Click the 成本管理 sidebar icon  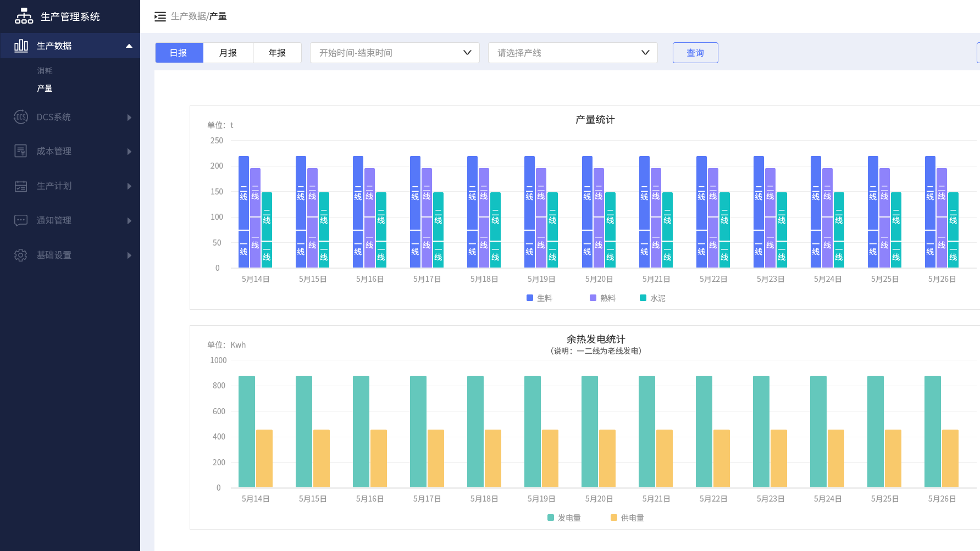pyautogui.click(x=21, y=151)
